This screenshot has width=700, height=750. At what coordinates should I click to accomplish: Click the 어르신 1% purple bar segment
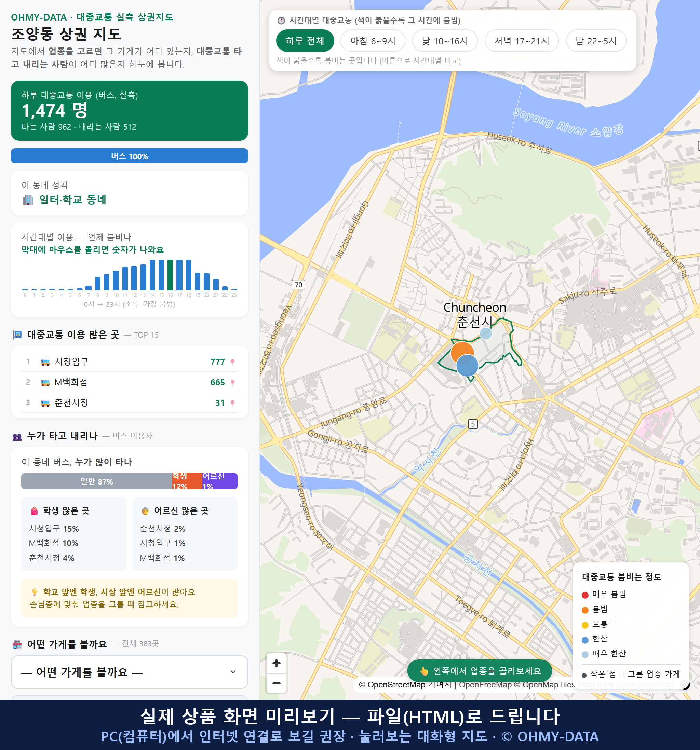pos(220,481)
